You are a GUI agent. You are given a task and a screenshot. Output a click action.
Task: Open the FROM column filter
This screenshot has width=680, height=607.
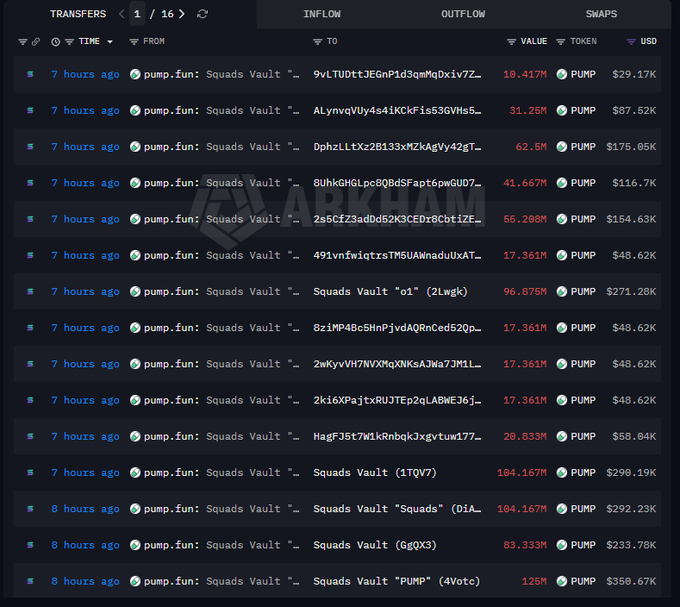point(134,42)
